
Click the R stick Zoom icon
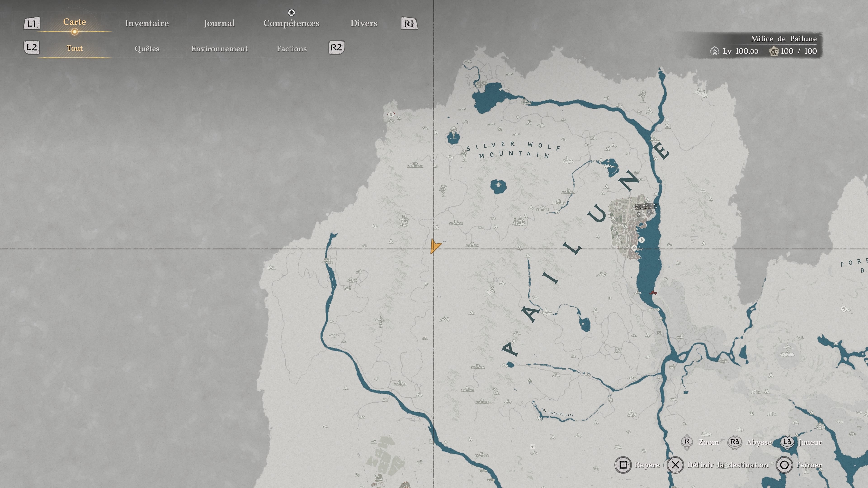(x=687, y=442)
